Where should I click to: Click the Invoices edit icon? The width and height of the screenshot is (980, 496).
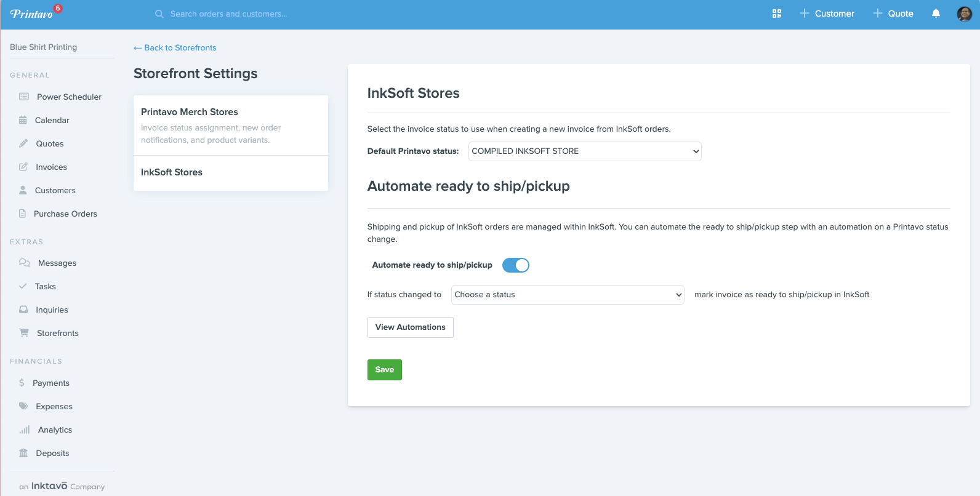[x=23, y=167]
